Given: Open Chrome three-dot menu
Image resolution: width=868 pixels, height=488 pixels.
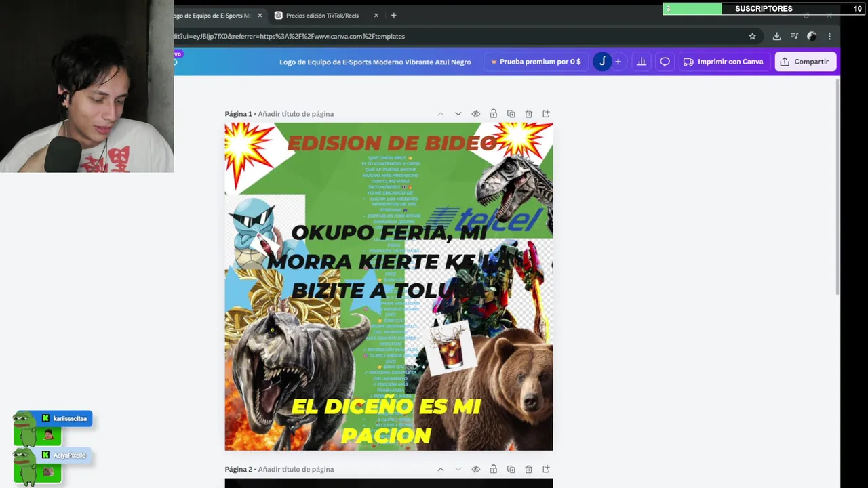Looking at the screenshot, I should (x=829, y=36).
